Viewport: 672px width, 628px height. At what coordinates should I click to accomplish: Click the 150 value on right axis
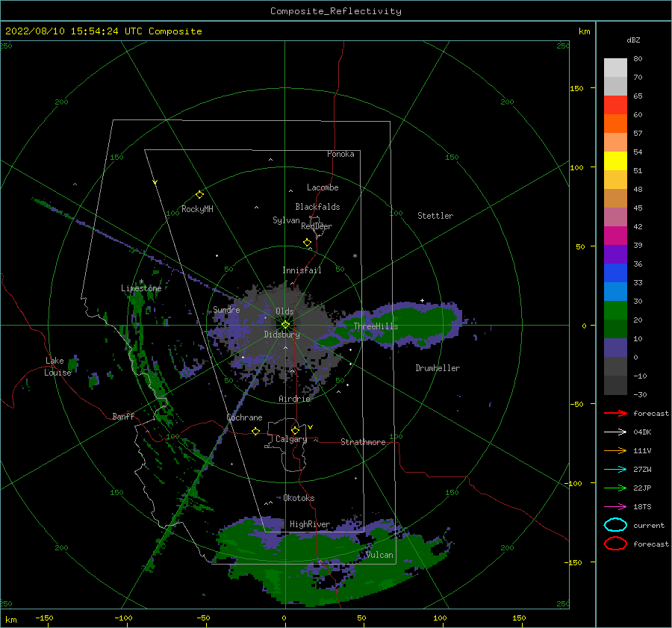click(x=576, y=88)
